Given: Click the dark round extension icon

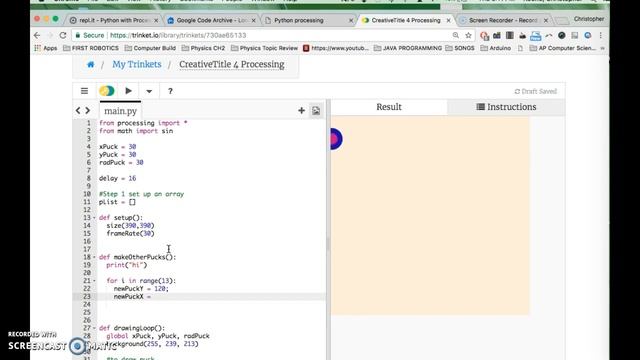Looking at the screenshot, I should (x=562, y=36).
